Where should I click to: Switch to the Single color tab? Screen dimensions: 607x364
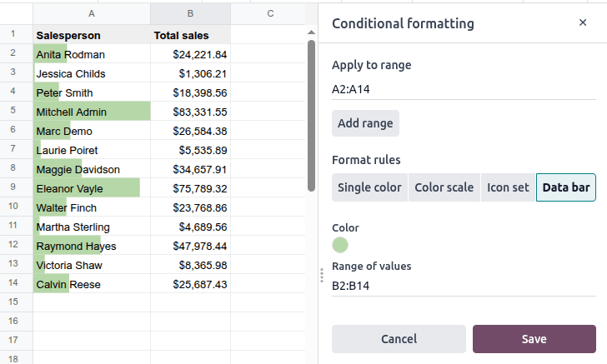tap(369, 187)
